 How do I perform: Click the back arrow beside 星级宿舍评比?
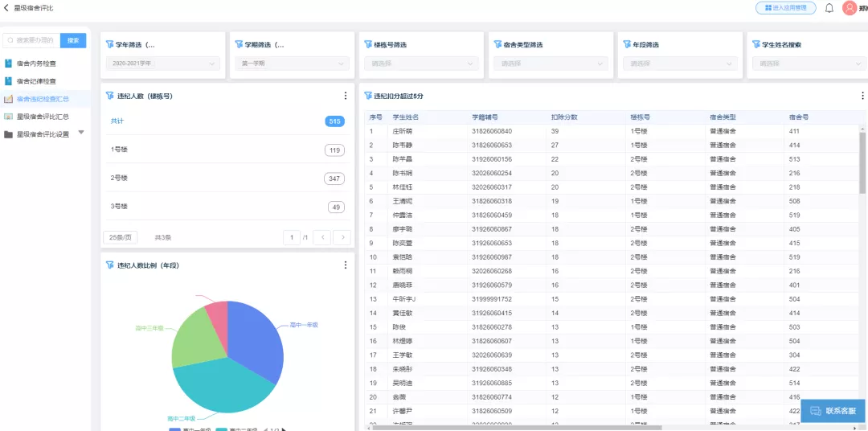(x=6, y=8)
